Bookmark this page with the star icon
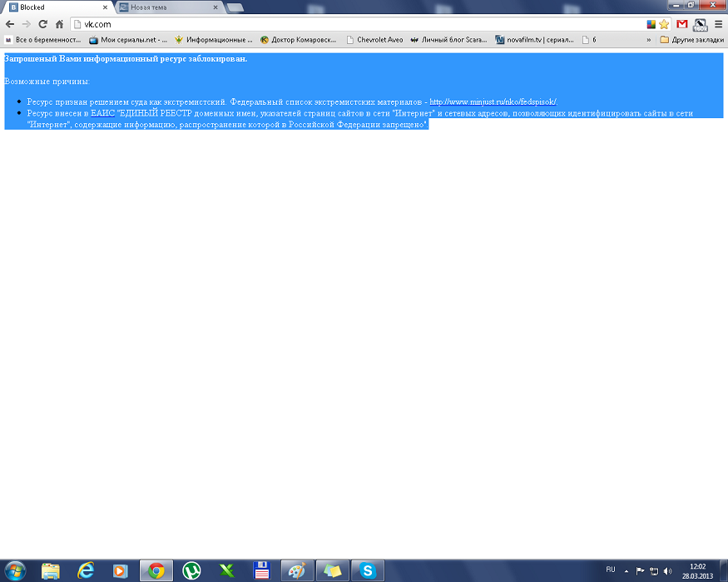Image resolution: width=728 pixels, height=582 pixels. [664, 24]
